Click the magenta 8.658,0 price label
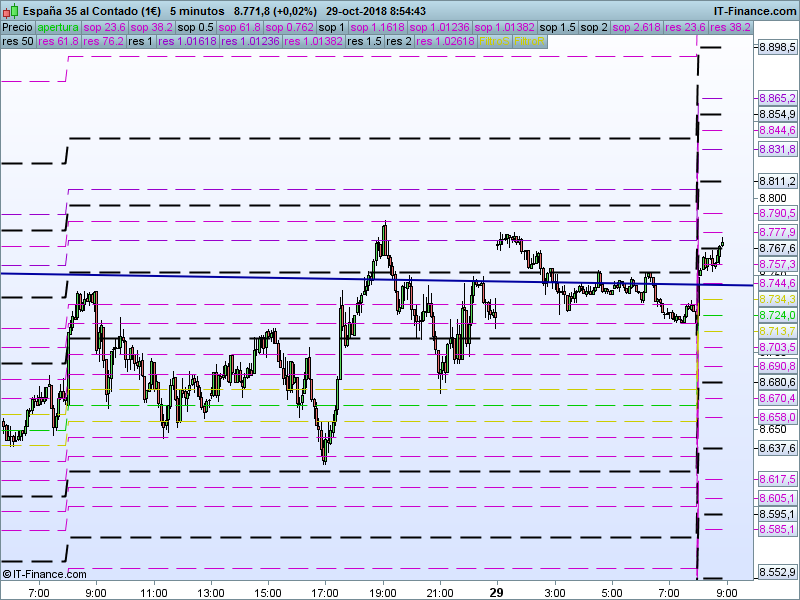Screen dimensions: 800x600 777,417
